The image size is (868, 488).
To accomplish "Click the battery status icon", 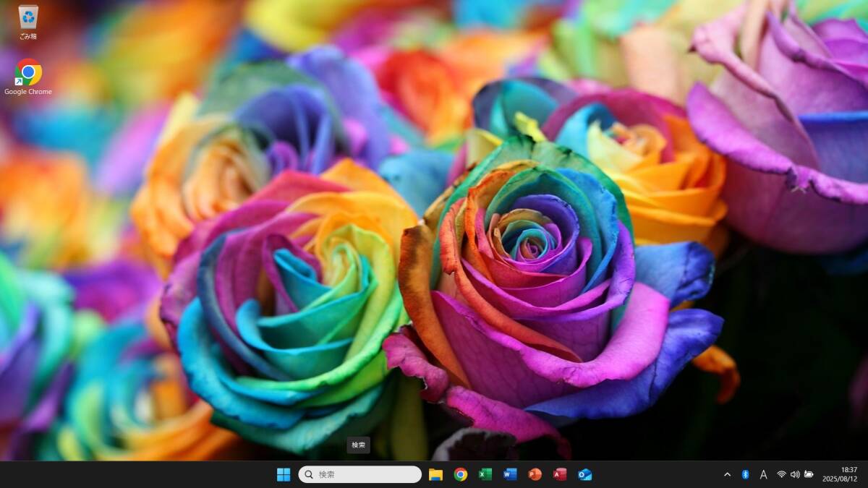I will click(x=809, y=474).
